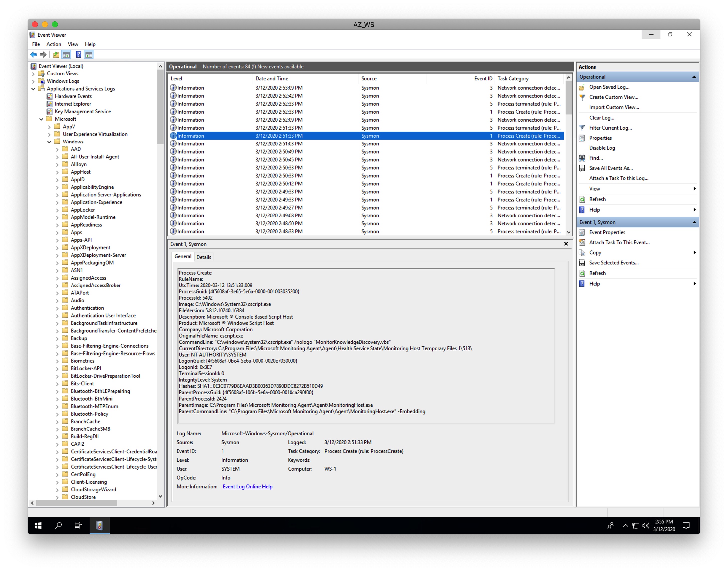Expand the AppLocker folder node
The width and height of the screenshot is (728, 571).
[57, 210]
